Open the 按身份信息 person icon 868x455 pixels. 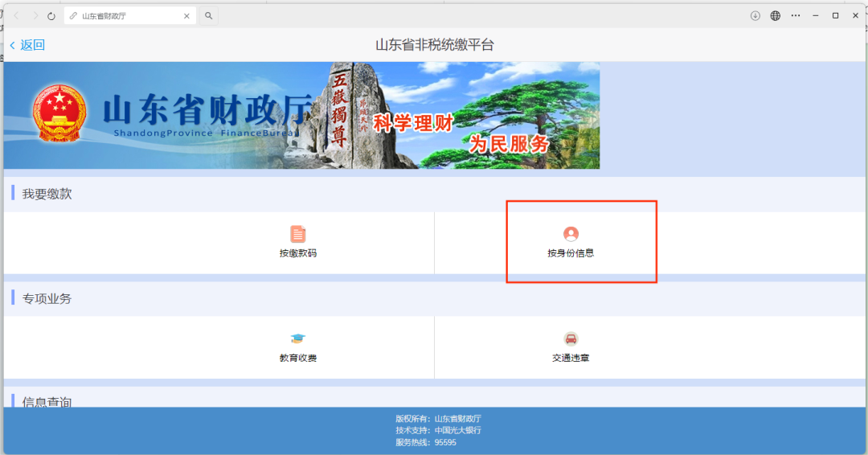571,234
